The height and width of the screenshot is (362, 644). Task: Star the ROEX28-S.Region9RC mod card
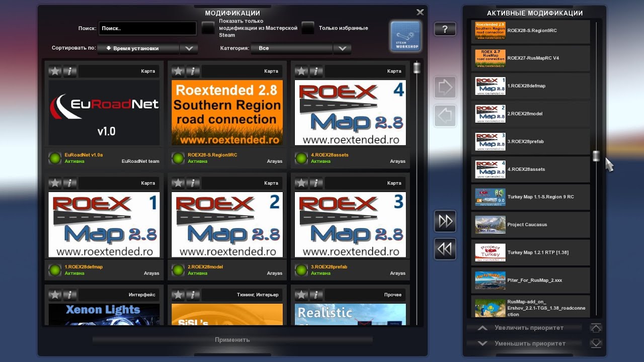coord(178,71)
